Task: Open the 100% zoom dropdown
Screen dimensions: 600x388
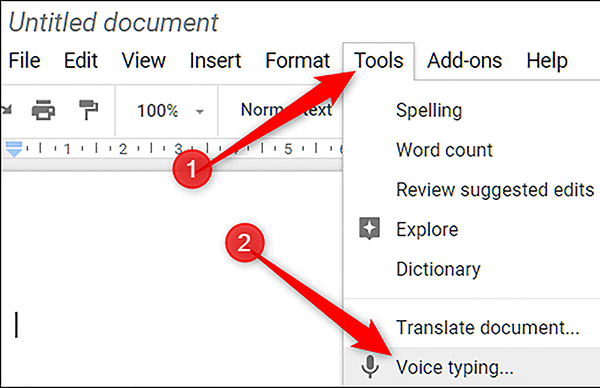Action: [x=170, y=111]
